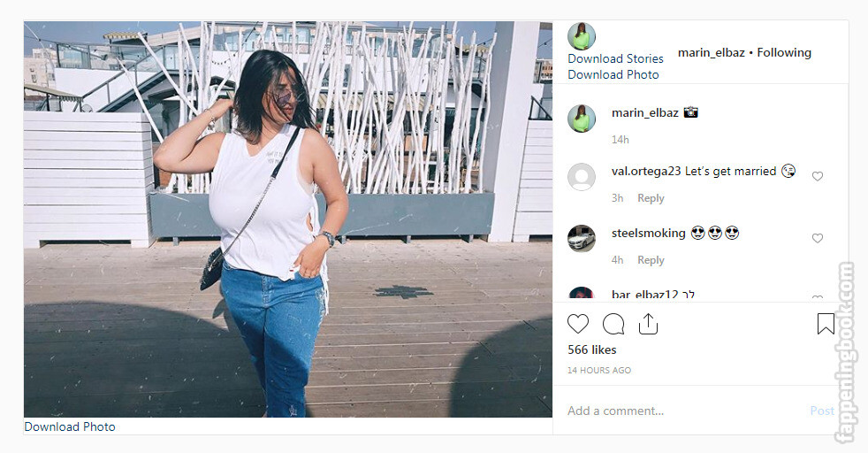Image resolution: width=868 pixels, height=453 pixels.
Task: Like val.ortega23's comment
Action: coord(817,177)
